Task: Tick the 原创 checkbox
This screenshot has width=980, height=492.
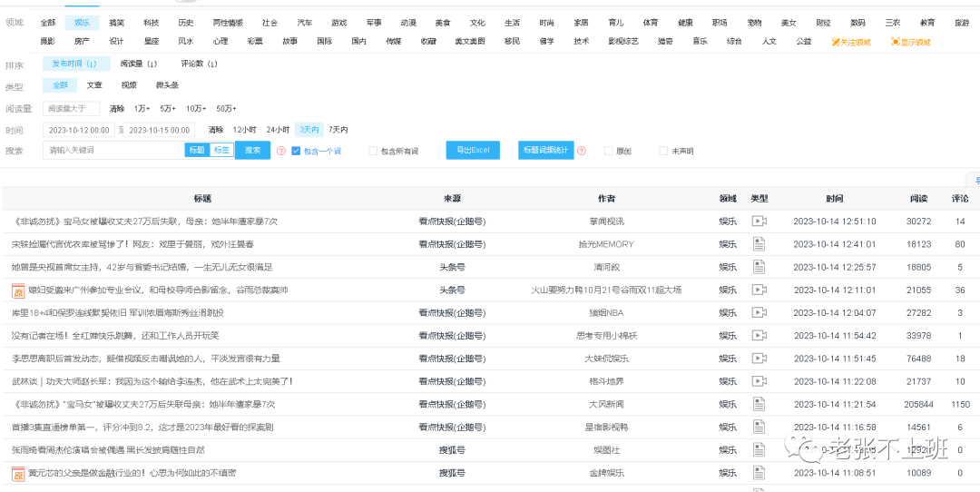Action: [x=608, y=151]
